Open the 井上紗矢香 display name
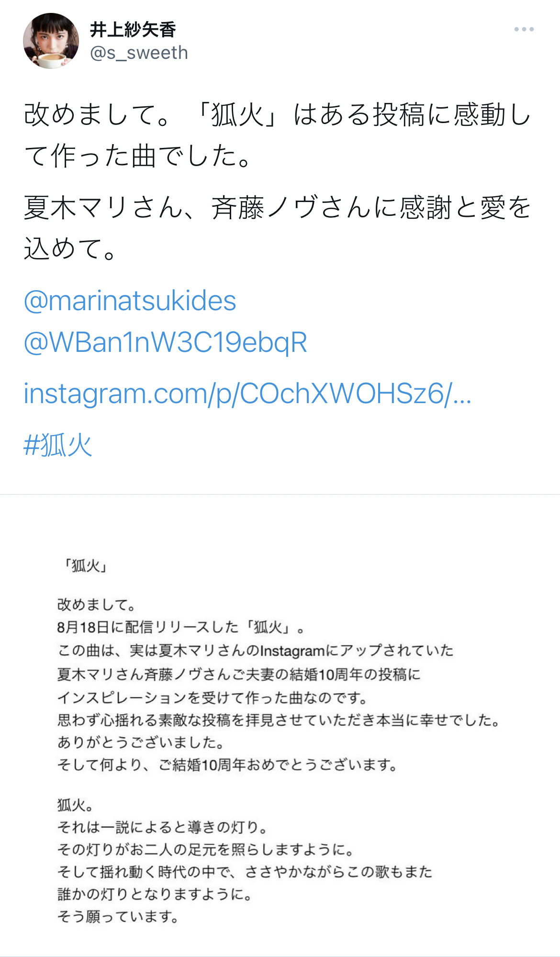 [x=133, y=30]
